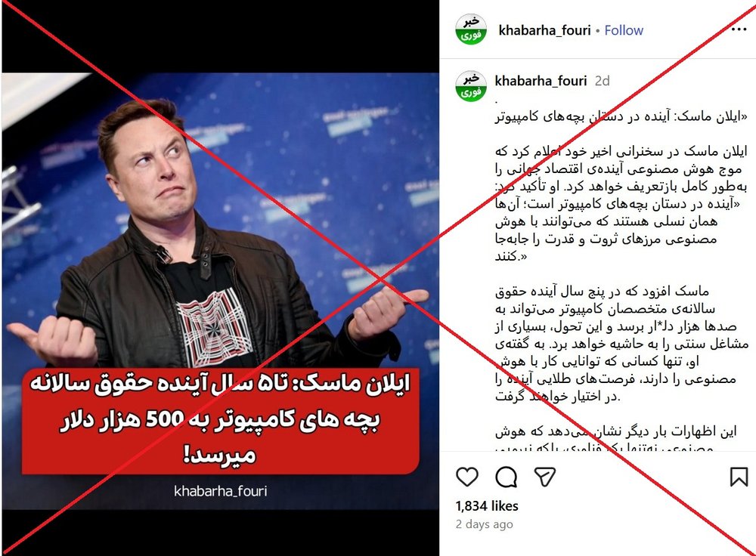
Task: Click the first quoted caption line about Elon Musk
Action: 621,116
